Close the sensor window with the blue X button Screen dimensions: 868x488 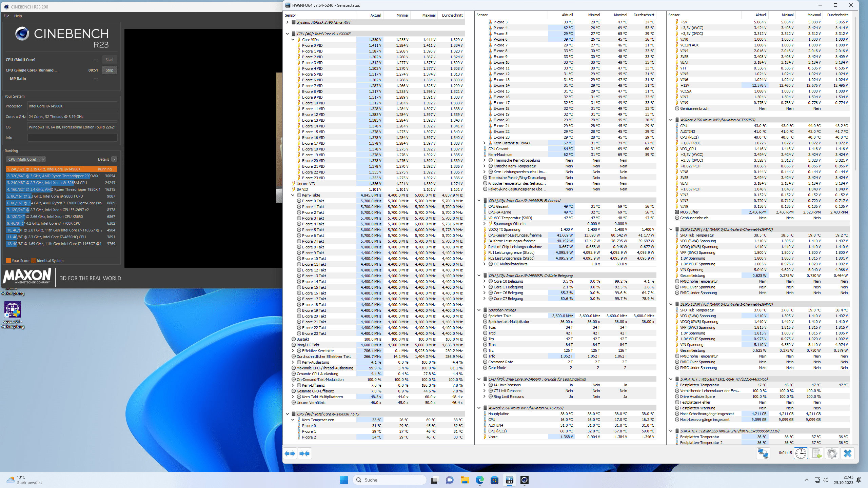(x=848, y=453)
